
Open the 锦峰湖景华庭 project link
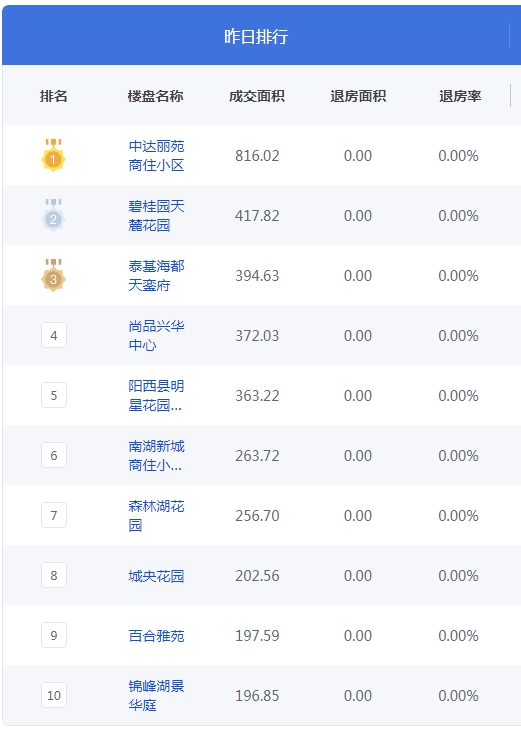[x=156, y=696]
